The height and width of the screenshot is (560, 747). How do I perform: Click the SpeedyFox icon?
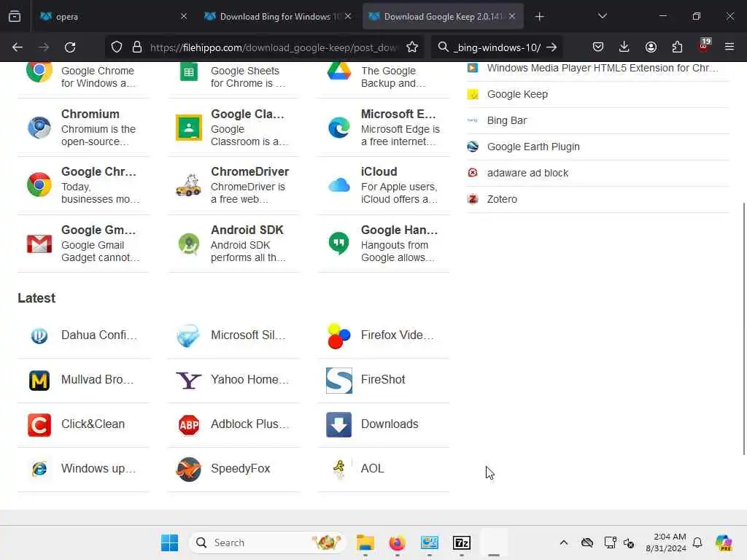pos(189,469)
